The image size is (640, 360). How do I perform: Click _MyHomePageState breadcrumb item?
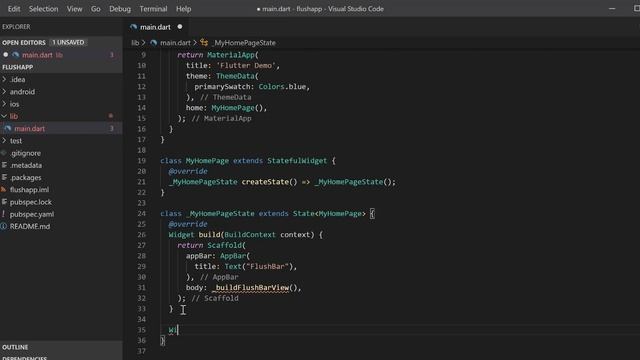244,42
